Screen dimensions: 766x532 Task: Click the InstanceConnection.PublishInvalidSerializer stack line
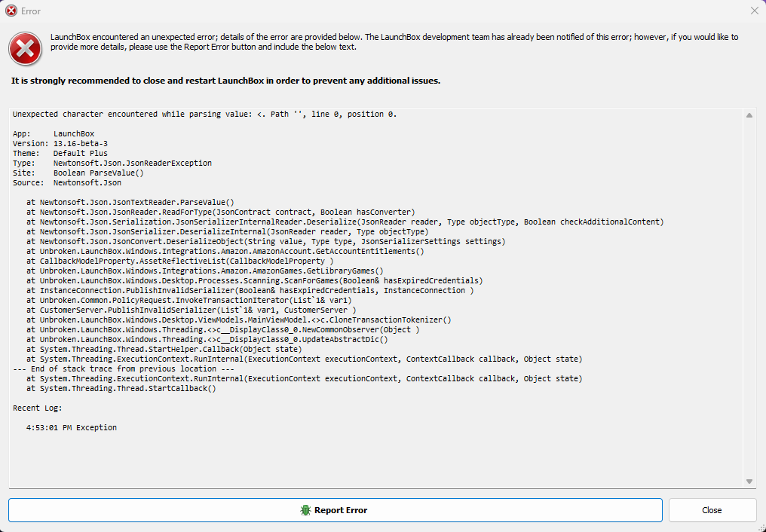(250, 290)
